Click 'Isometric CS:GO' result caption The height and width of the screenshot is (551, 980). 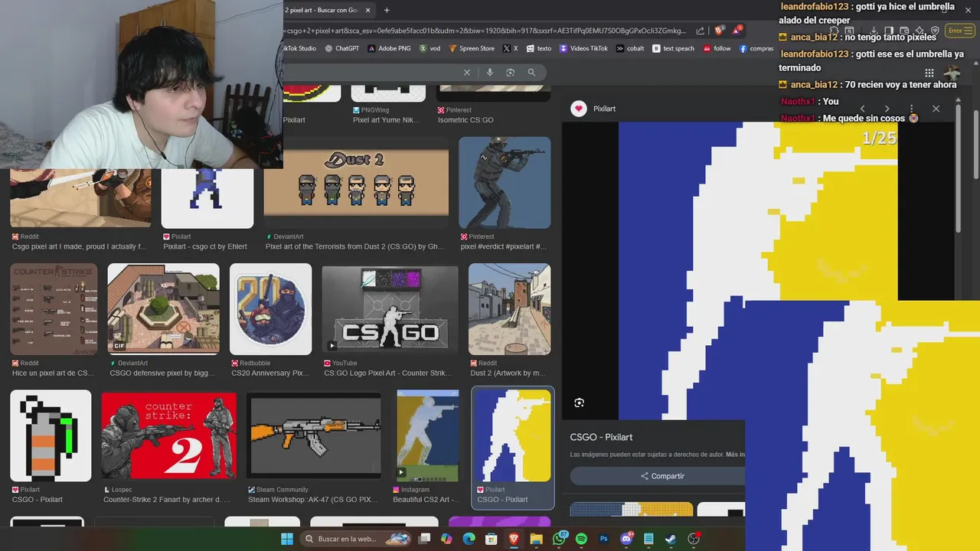(x=465, y=120)
